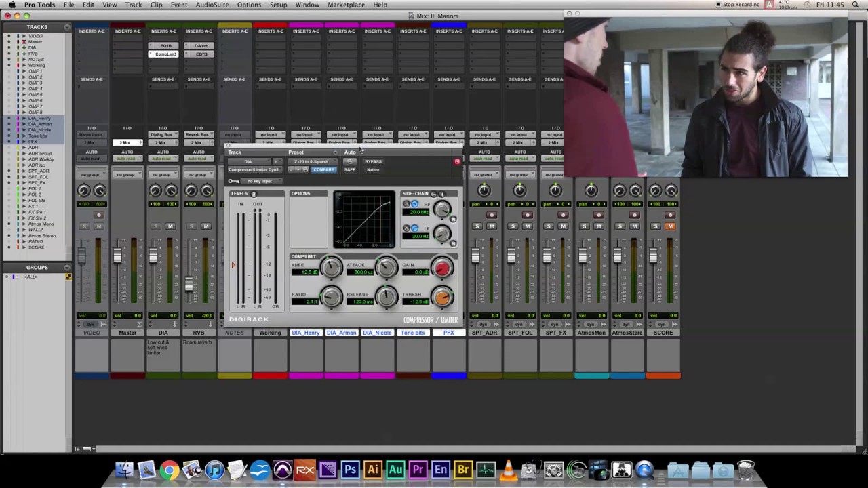Viewport: 868px width, 488px height.
Task: Open DIA track Dialog Bus input selector
Action: (163, 134)
